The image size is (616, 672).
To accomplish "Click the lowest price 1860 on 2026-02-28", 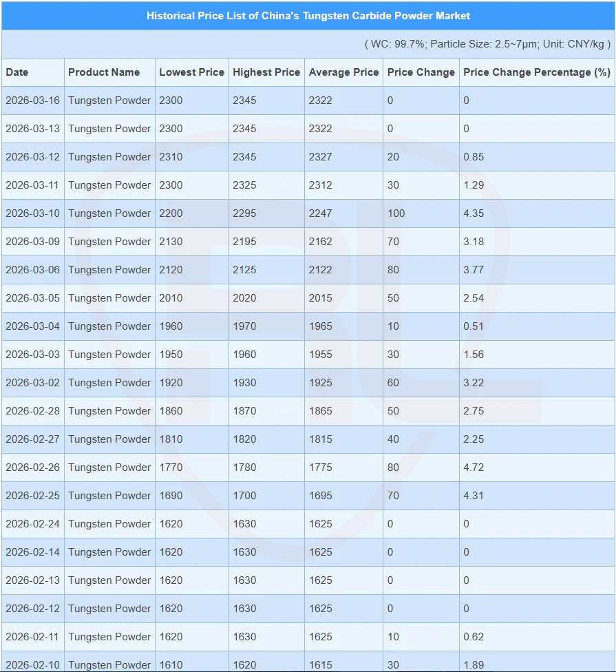I will (x=171, y=411).
